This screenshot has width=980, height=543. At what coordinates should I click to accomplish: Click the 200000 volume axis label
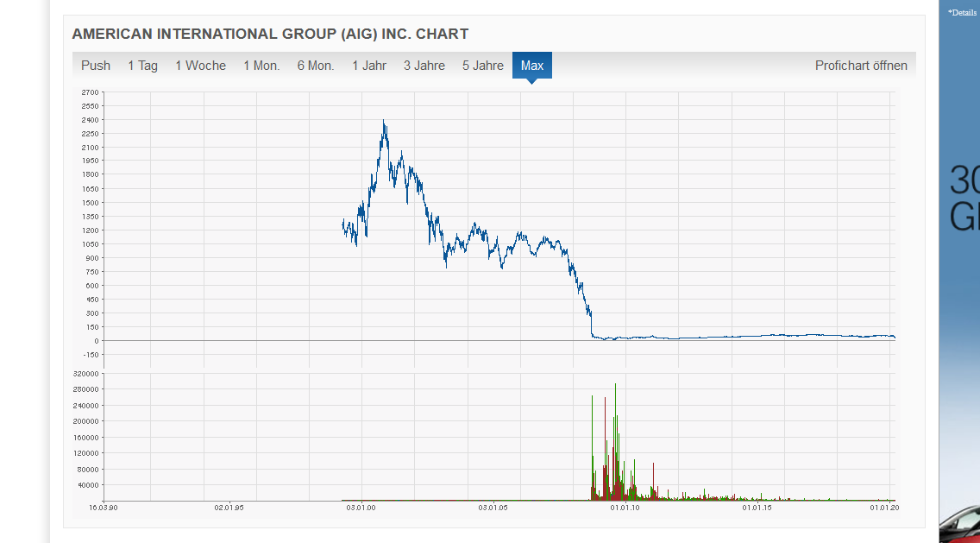click(87, 421)
